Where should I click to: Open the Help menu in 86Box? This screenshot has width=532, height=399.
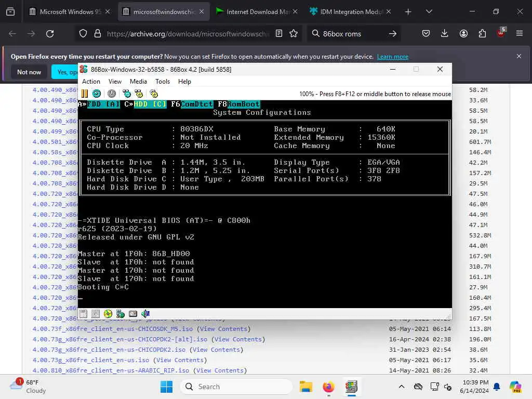click(184, 82)
